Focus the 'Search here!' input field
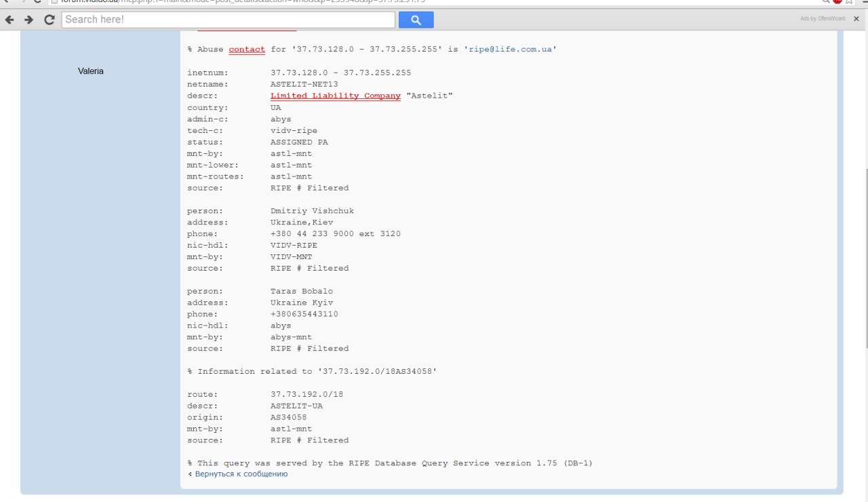868x502 pixels. point(228,20)
